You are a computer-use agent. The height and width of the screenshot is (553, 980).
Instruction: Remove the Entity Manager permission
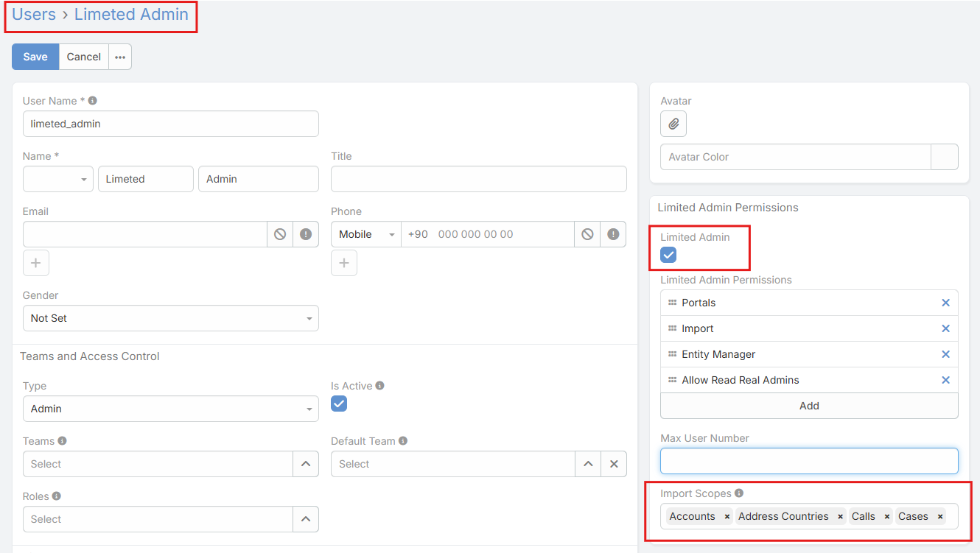point(945,354)
